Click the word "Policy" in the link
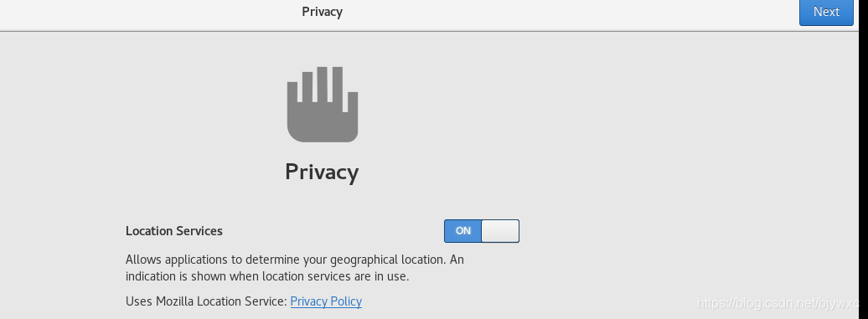Viewport: 868px width, 319px height. [346, 301]
